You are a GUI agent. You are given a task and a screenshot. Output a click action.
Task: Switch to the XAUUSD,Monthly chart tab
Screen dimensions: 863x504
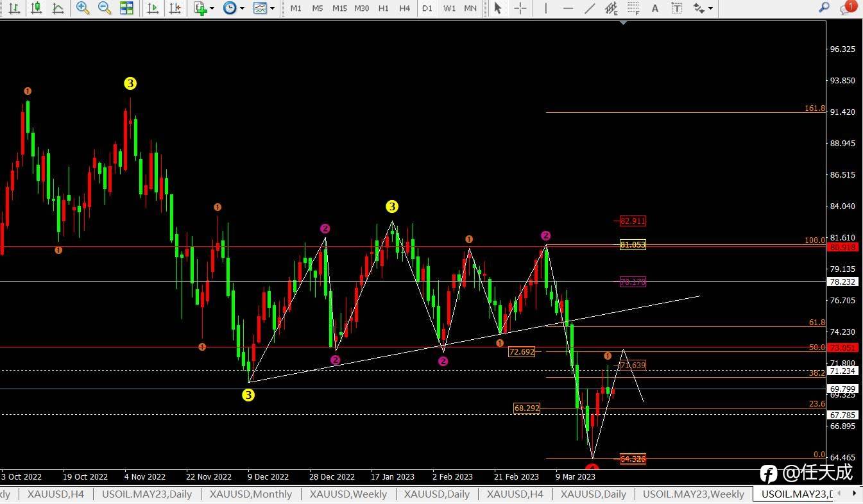coord(250,494)
